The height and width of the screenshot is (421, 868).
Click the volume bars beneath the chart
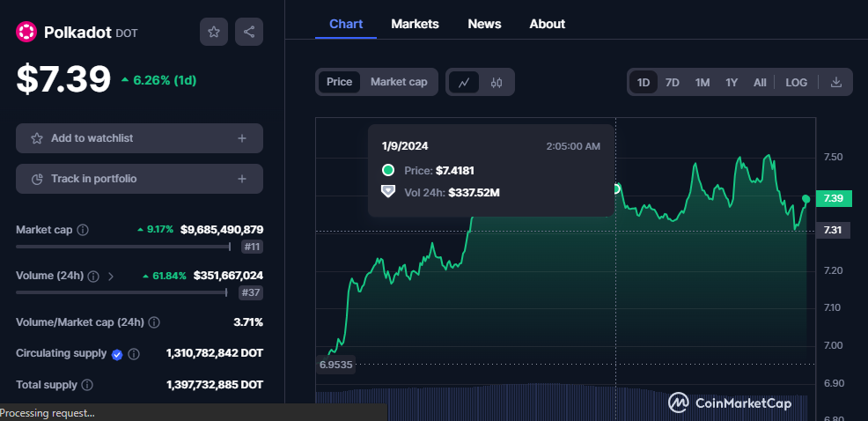(x=562, y=402)
